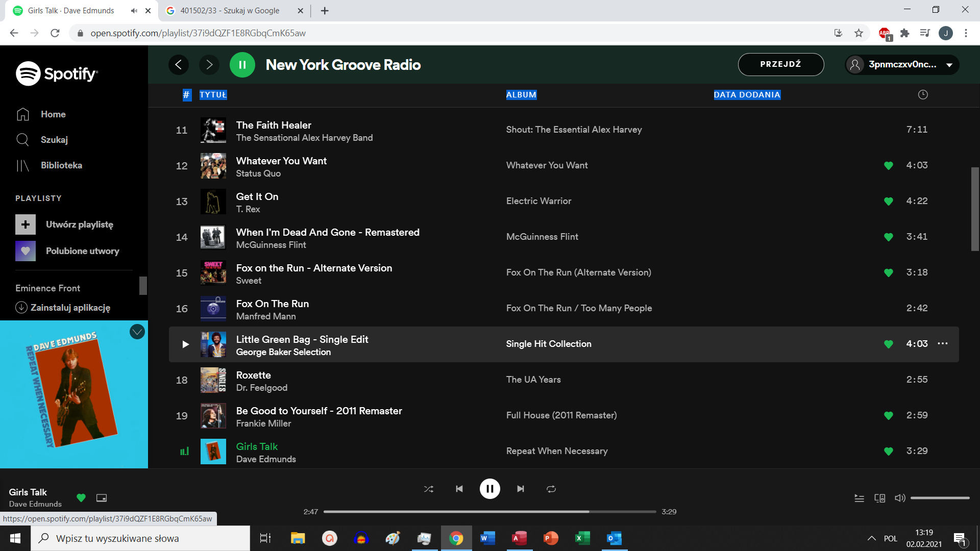Toggle shuffle playback

[x=429, y=489]
